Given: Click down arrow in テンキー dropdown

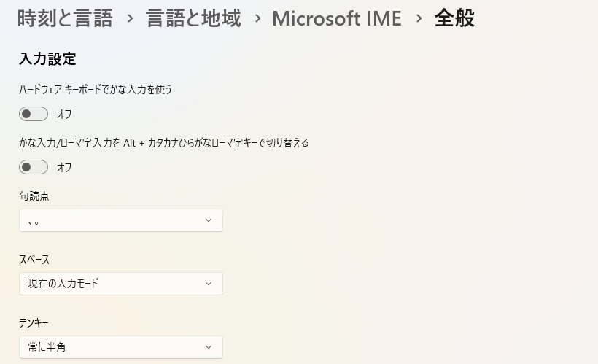Looking at the screenshot, I should (209, 347).
